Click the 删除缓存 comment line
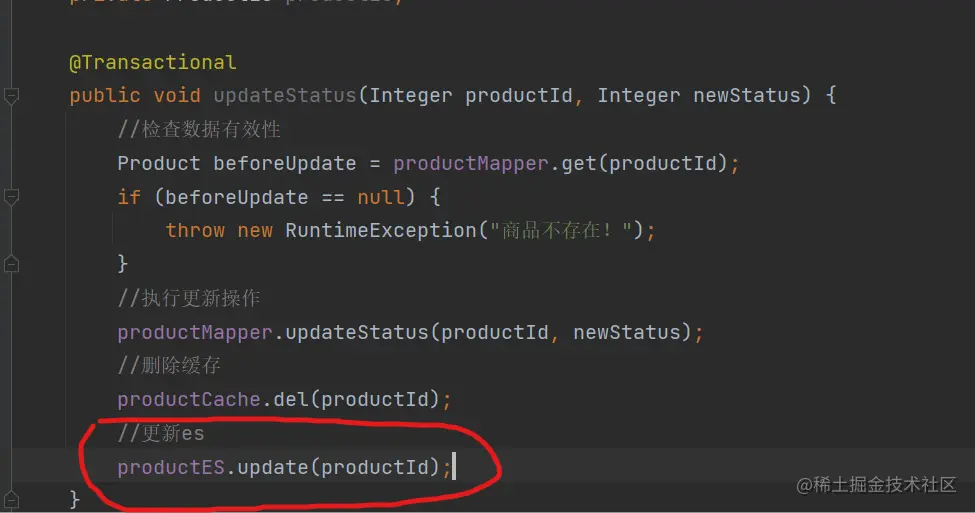The width and height of the screenshot is (975, 513). 169,366
